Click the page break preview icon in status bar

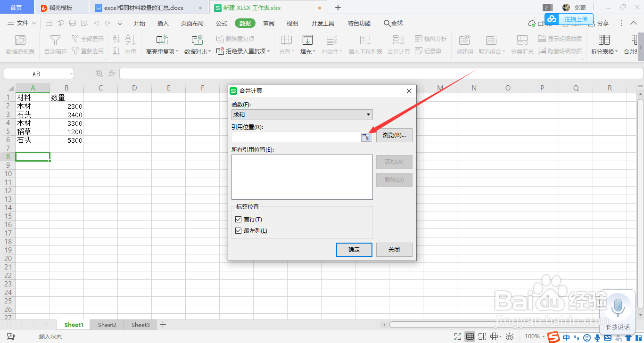click(x=482, y=336)
